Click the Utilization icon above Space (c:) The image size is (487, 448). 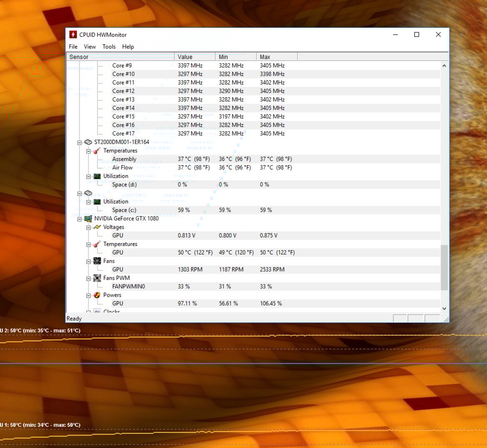coord(97,202)
